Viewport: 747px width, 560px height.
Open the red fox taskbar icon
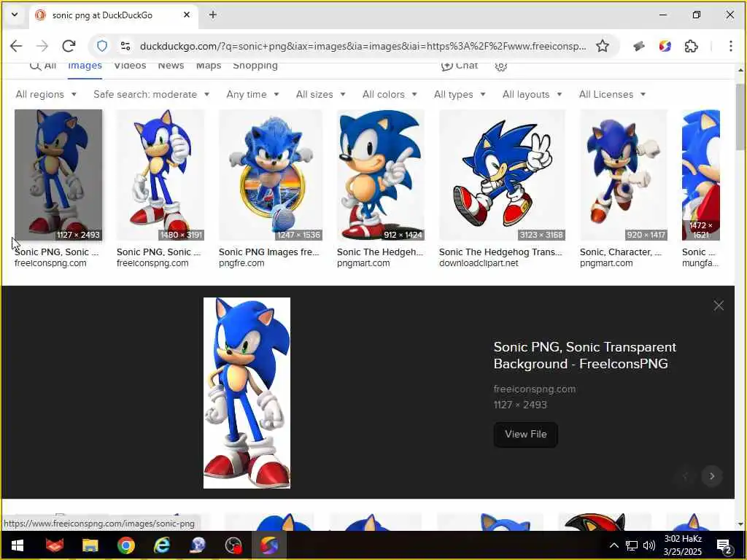click(54, 545)
